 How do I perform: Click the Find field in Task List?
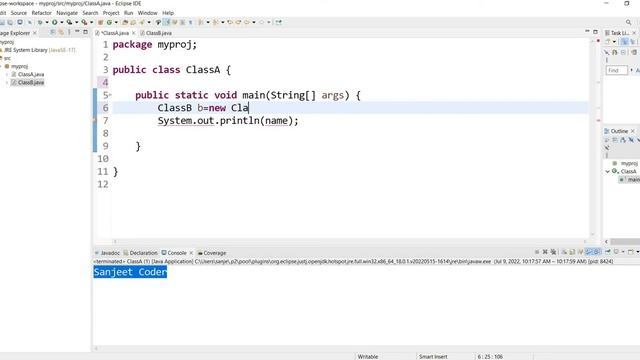[x=617, y=70]
